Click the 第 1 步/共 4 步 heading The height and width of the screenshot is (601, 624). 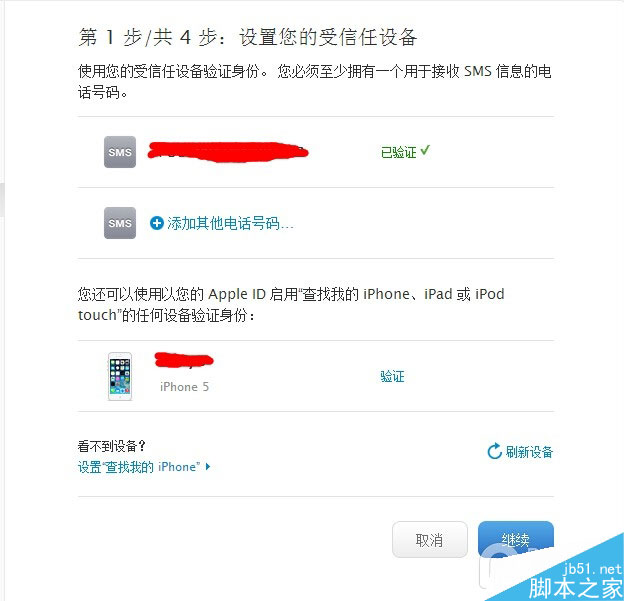(247, 38)
